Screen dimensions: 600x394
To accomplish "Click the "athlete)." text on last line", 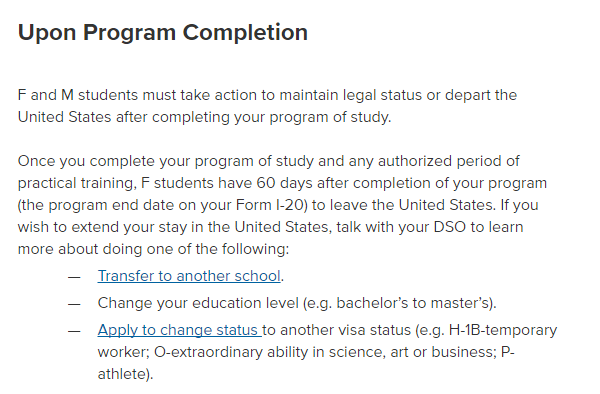I will tap(125, 374).
